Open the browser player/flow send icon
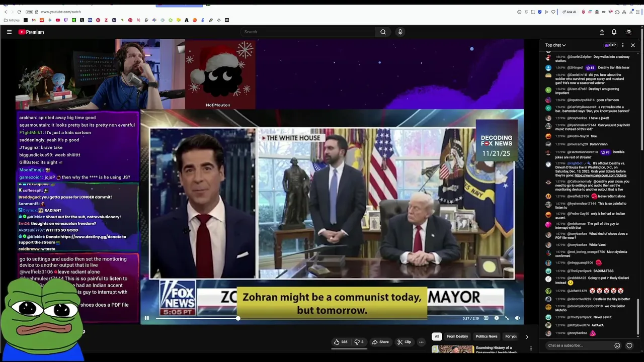Screen dimensions: 644x362 (x=546, y=12)
